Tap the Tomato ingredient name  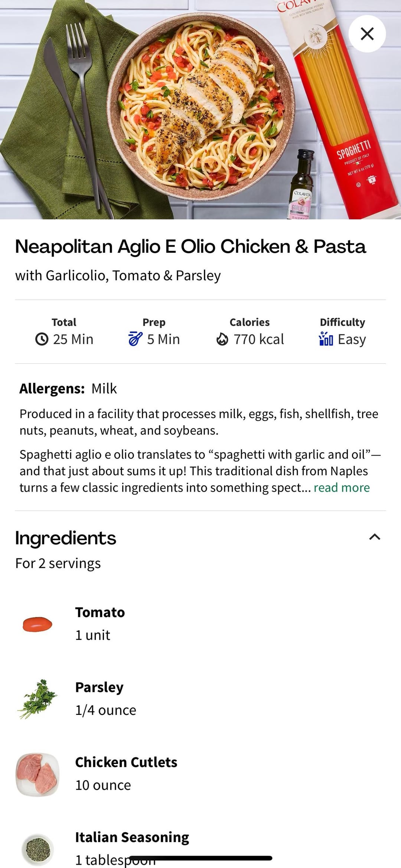(x=100, y=612)
